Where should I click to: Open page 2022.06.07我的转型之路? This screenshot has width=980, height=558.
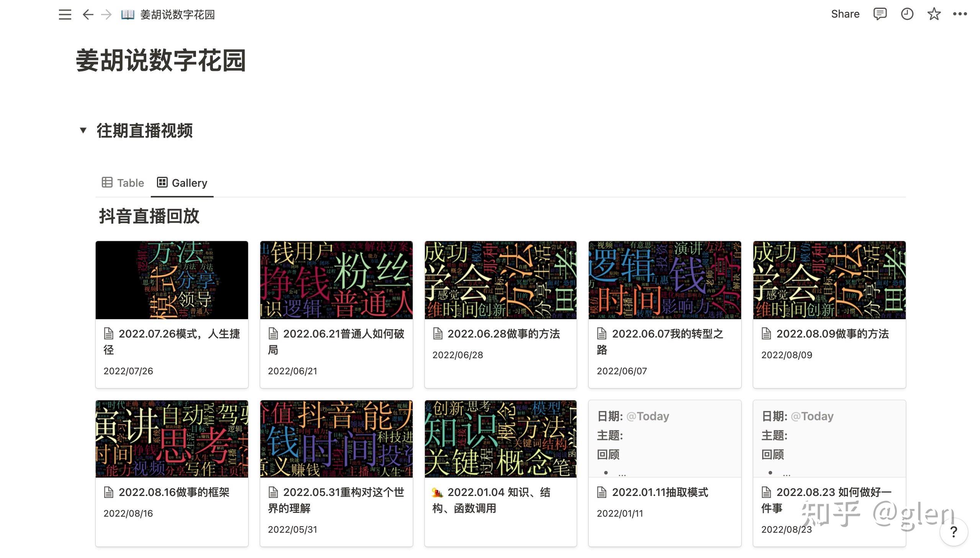pos(660,341)
